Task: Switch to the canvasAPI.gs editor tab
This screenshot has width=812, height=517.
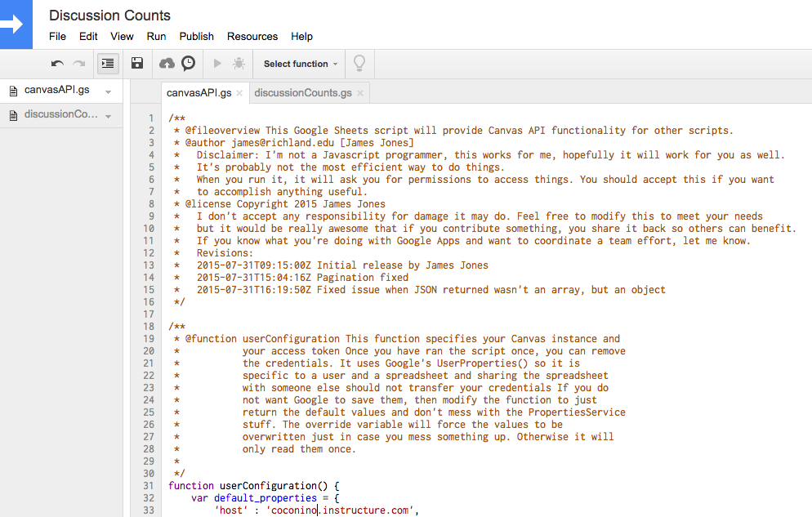Action: click(x=199, y=93)
